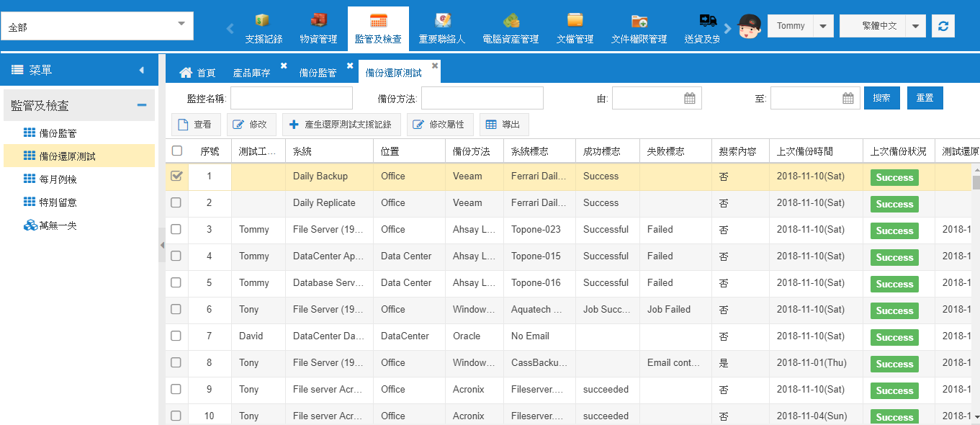980x425 pixels.
Task: Open the 支援記錄 module icon
Action: pos(264,21)
